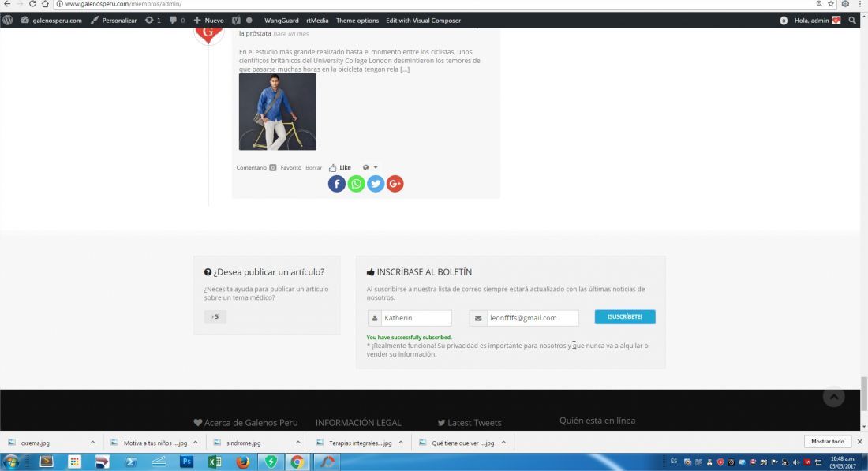Open downloaded file cxrema.jpg
This screenshot has width=868, height=471.
pos(35,443)
